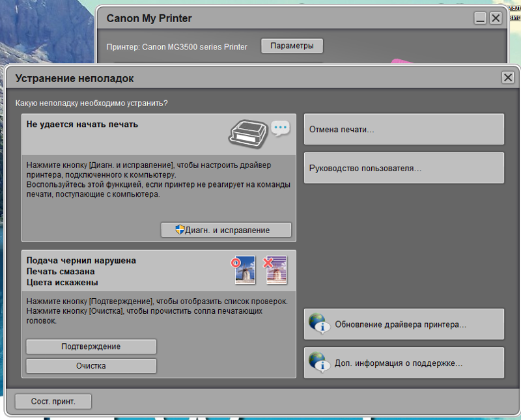Click the speech bubble icon next to printer
This screenshot has width=521, height=420.
coord(281,128)
